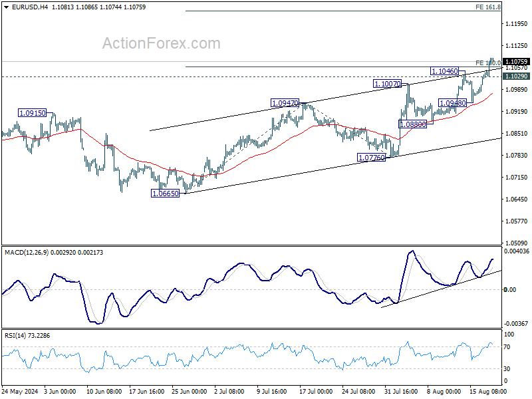Click the 24 May 2024 date label
532x399 pixels.
(20, 392)
